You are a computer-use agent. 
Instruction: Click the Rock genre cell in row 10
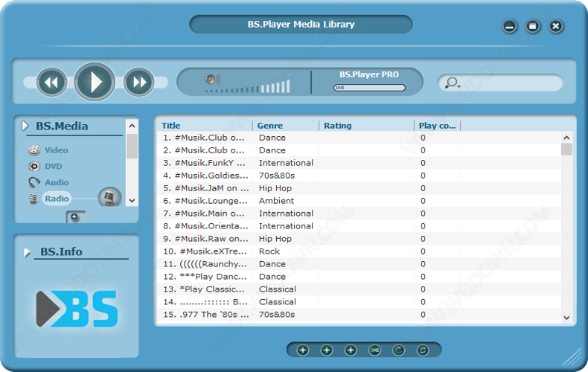tap(269, 251)
